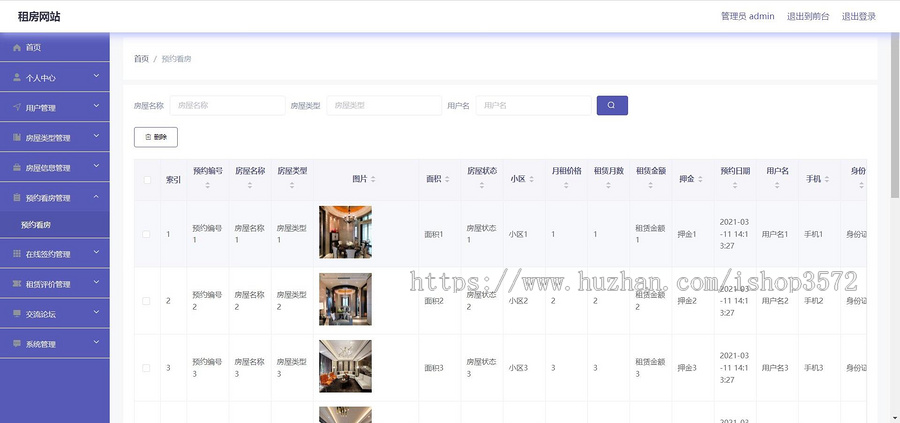Click the icon beside 系统管理
Screen dimensions: 900x423
click(17, 344)
